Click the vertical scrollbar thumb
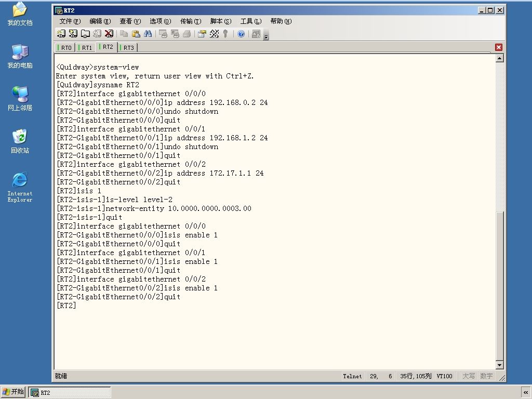This screenshot has height=399, width=532. pos(499,286)
